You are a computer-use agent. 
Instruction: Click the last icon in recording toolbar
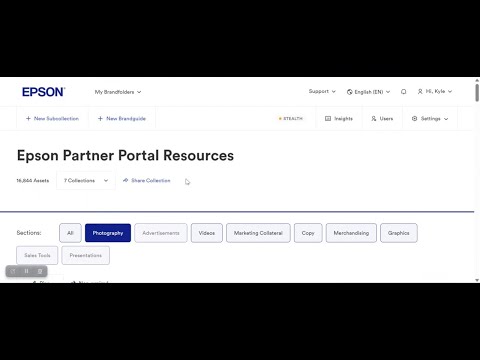(x=40, y=271)
